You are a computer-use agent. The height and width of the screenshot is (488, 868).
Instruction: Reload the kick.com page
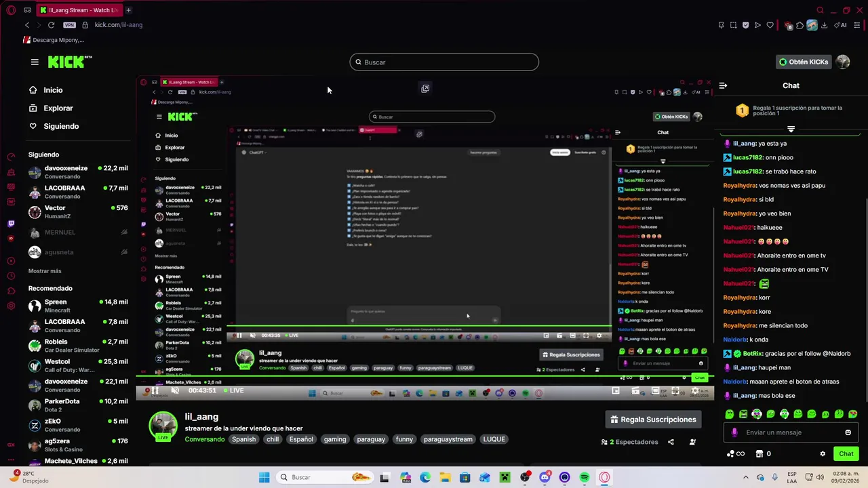pyautogui.click(x=51, y=25)
